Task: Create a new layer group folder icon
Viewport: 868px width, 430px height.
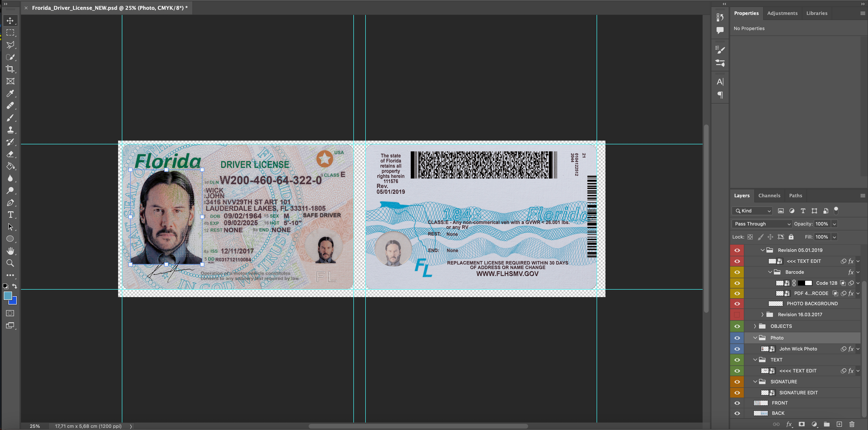Action: click(827, 424)
